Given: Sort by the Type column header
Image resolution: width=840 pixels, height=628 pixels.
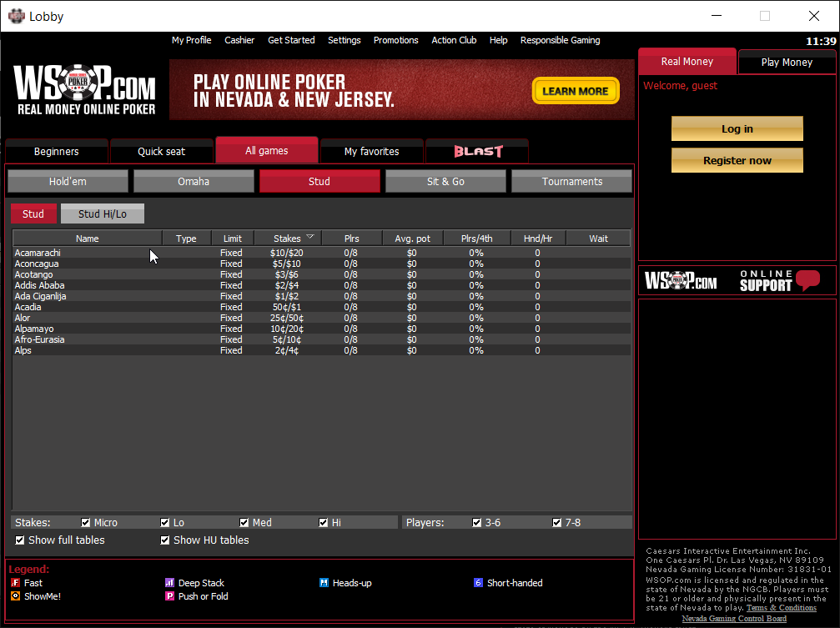Looking at the screenshot, I should (x=186, y=239).
